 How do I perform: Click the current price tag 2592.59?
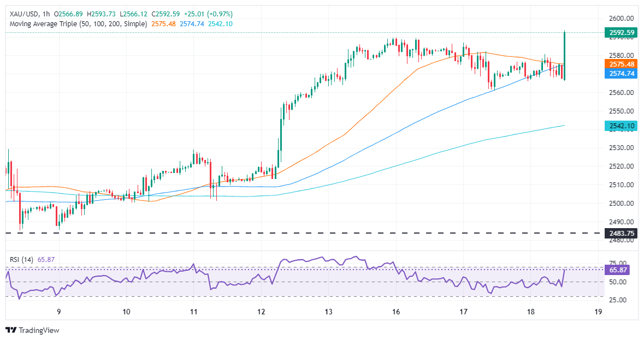point(621,32)
